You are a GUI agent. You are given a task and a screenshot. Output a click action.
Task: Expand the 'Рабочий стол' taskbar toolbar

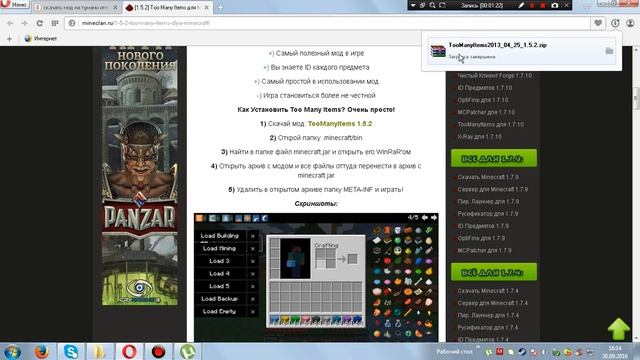(x=454, y=351)
